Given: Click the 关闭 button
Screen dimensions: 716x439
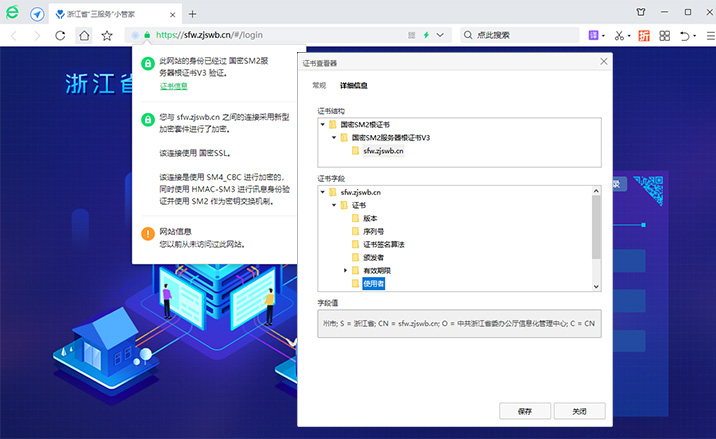Looking at the screenshot, I should 579,411.
